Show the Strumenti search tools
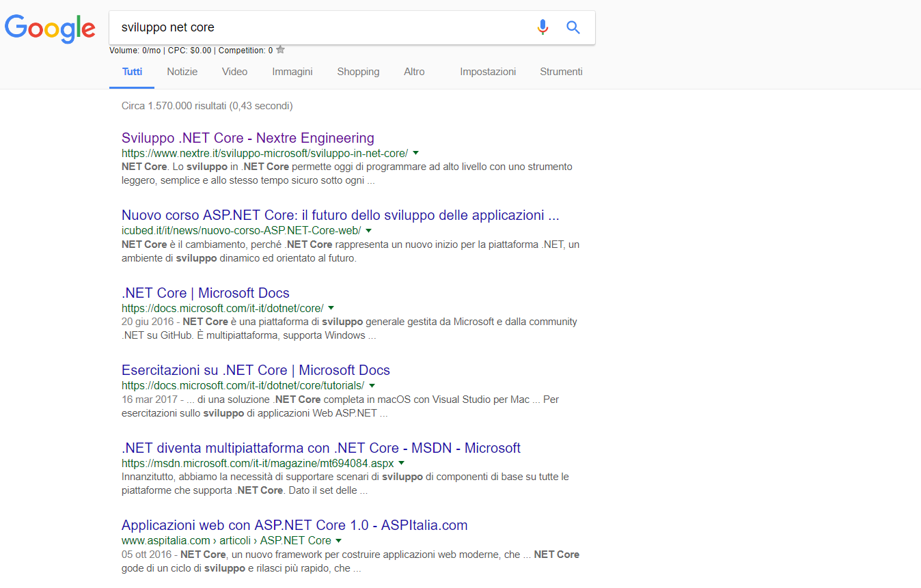Screen dimensions: 921x588 point(561,72)
